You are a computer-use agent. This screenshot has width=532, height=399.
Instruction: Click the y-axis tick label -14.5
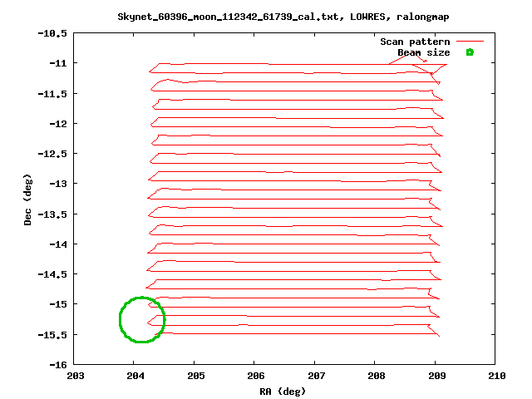tap(52, 273)
